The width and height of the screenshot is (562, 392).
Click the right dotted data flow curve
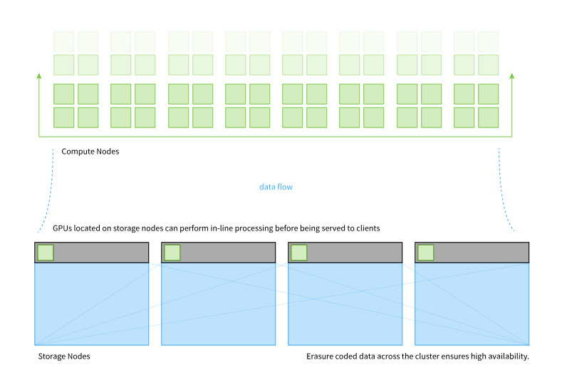[506, 190]
